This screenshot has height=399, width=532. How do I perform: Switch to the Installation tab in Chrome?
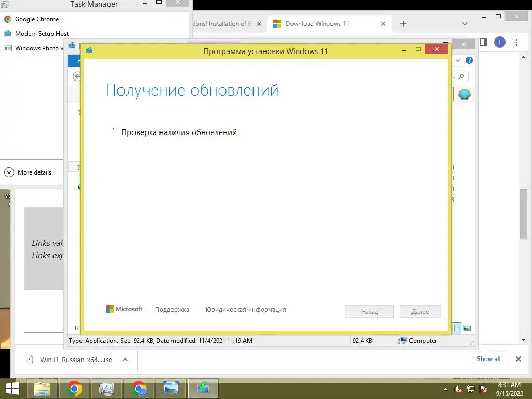point(221,24)
